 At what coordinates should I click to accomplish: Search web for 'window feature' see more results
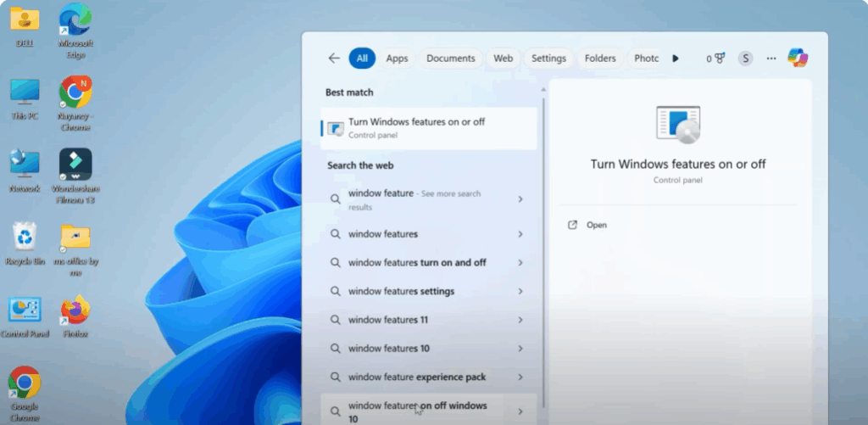click(428, 199)
